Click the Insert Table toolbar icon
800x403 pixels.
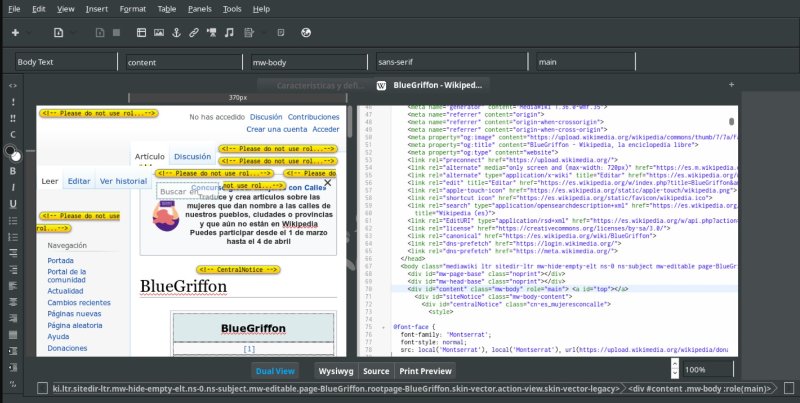[x=139, y=33]
